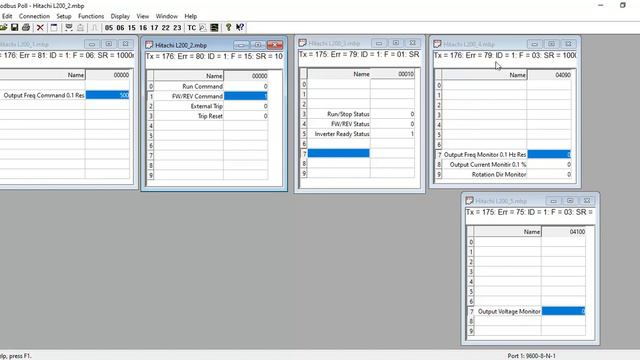Activate the Hitachi L200_5.mbp window title
The image size is (640, 360).
[x=501, y=201]
